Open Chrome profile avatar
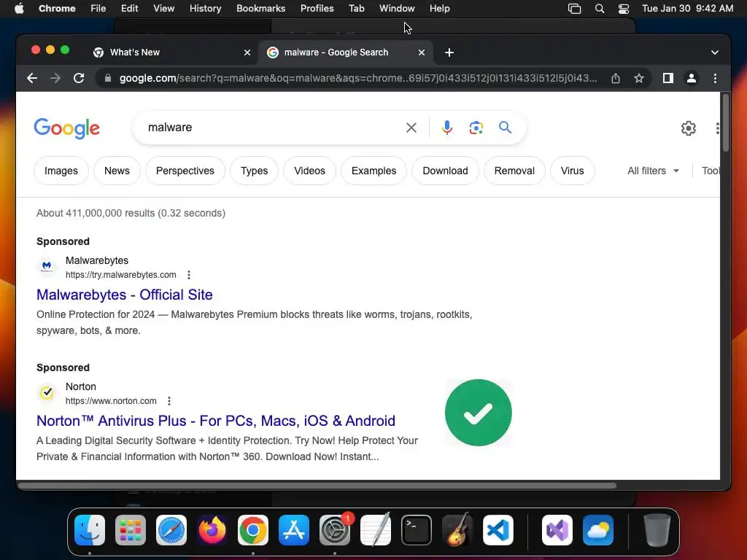 click(x=692, y=78)
